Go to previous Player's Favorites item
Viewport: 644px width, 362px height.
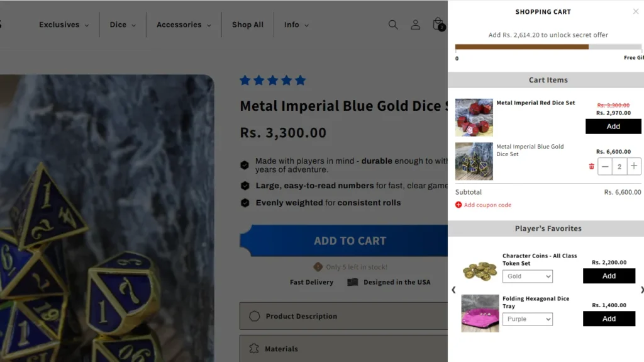[453, 290]
